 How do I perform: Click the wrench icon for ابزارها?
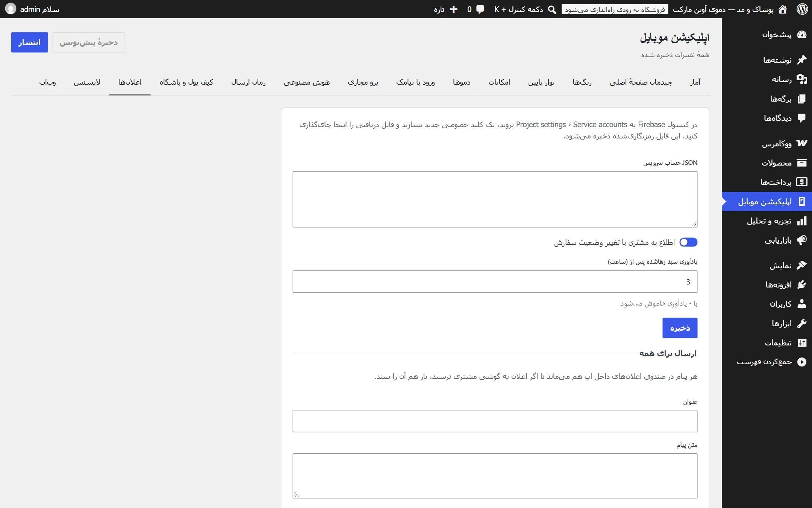point(802,323)
